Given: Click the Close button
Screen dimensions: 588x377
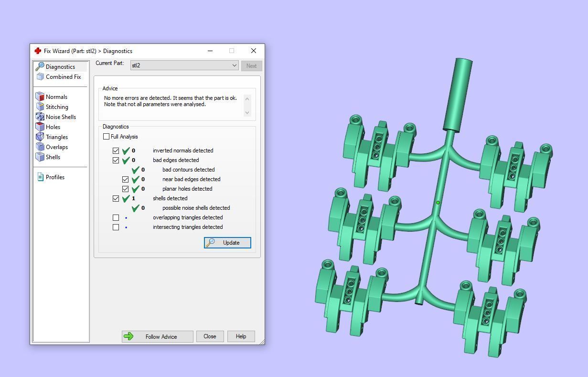Looking at the screenshot, I should pyautogui.click(x=210, y=336).
